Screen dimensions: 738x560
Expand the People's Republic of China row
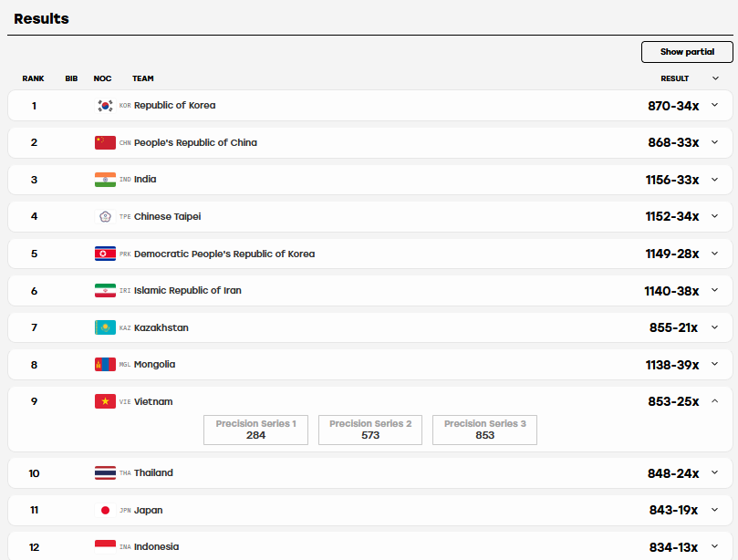pyautogui.click(x=714, y=142)
